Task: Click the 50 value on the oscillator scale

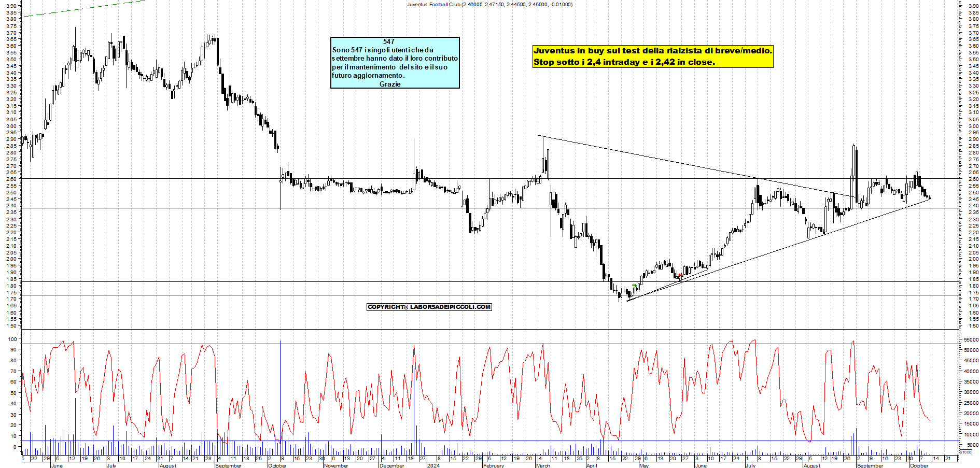Action: click(14, 393)
